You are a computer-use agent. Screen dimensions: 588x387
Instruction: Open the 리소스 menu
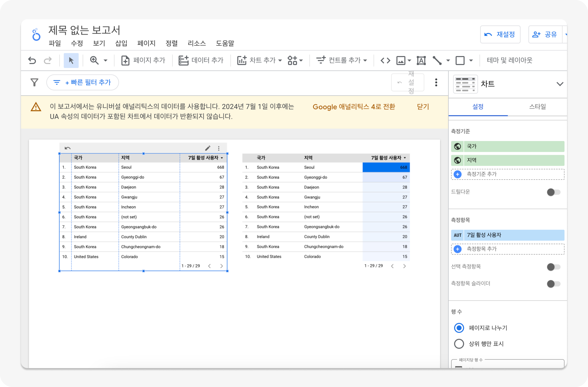pyautogui.click(x=197, y=43)
